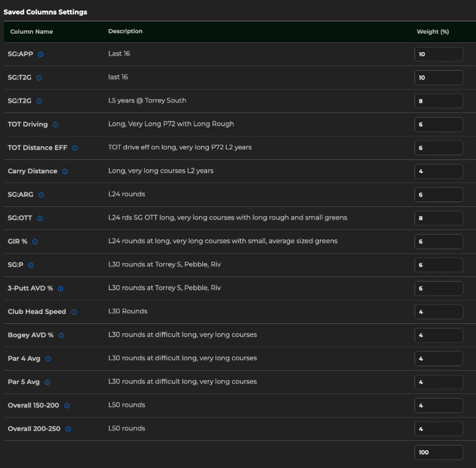This screenshot has height=468, width=476.
Task: Edit Bogey AVD % weight
Action: [439, 335]
